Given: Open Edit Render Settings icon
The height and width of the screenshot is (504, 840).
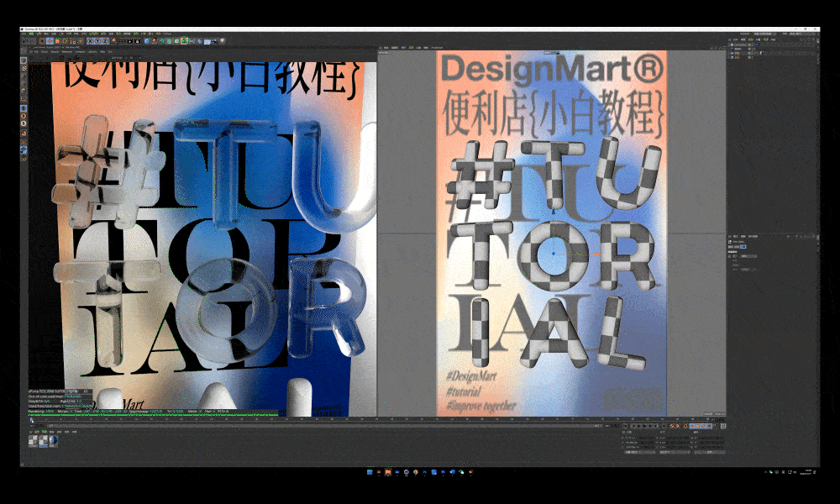Looking at the screenshot, I should tap(137, 40).
